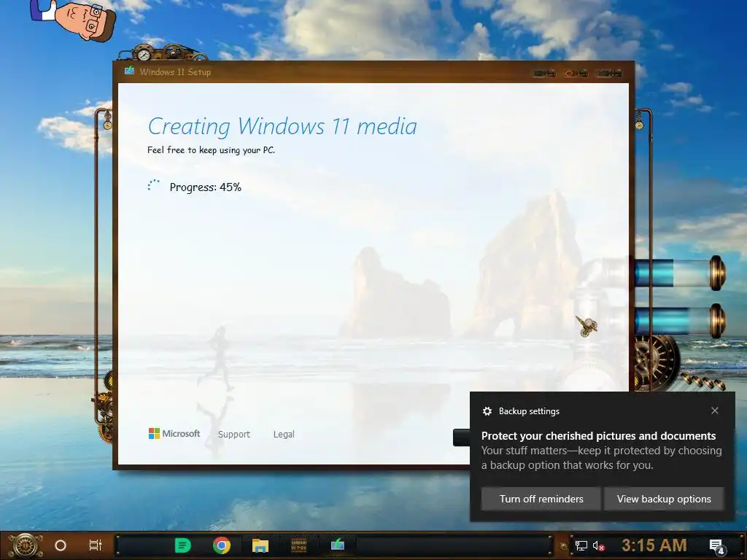
Task: Click the small gear icon left of network tray icon
Action: click(x=563, y=546)
